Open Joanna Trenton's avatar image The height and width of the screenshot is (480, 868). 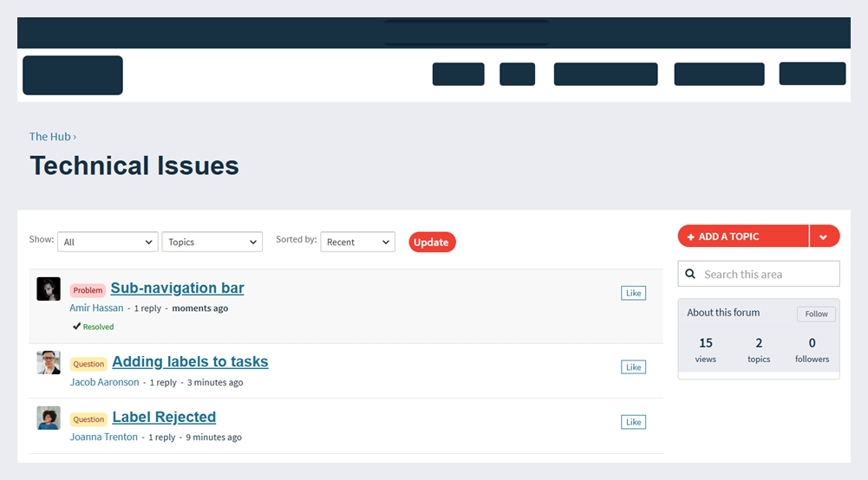49,418
